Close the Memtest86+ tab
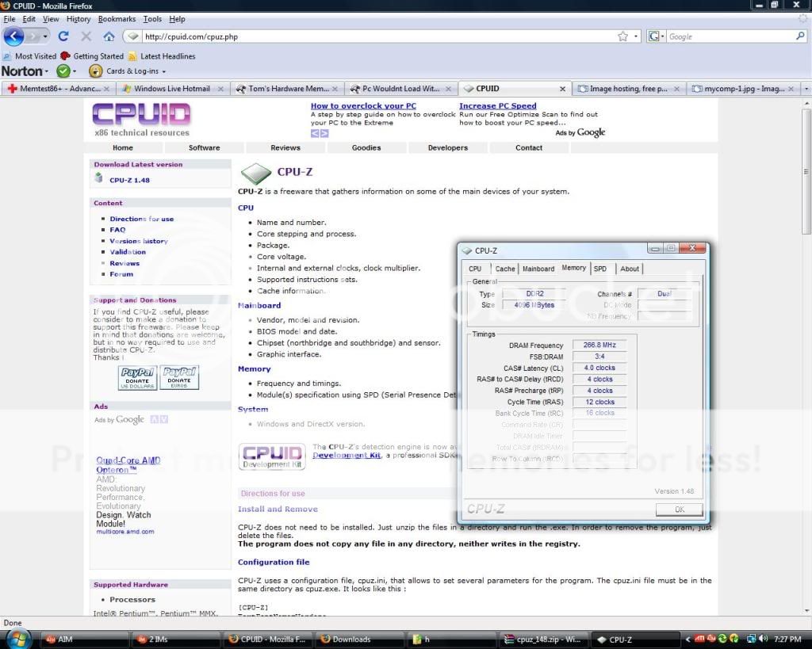Viewport: 812px width, 649px height. pos(106,89)
